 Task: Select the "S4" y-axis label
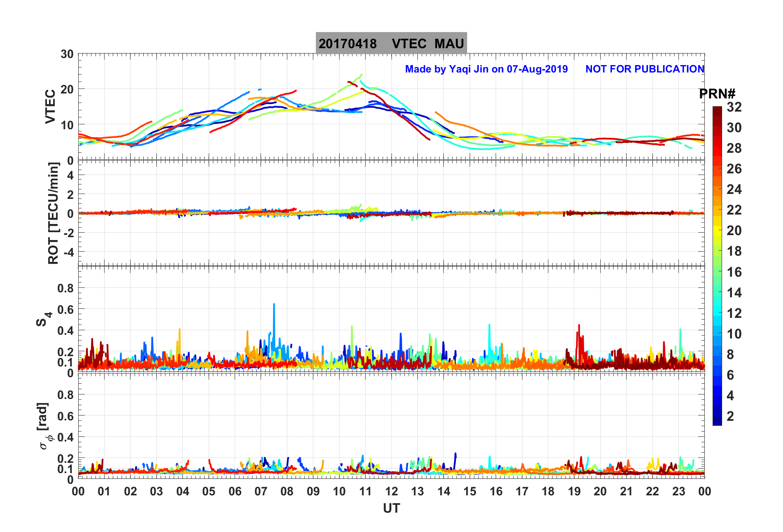pos(44,319)
